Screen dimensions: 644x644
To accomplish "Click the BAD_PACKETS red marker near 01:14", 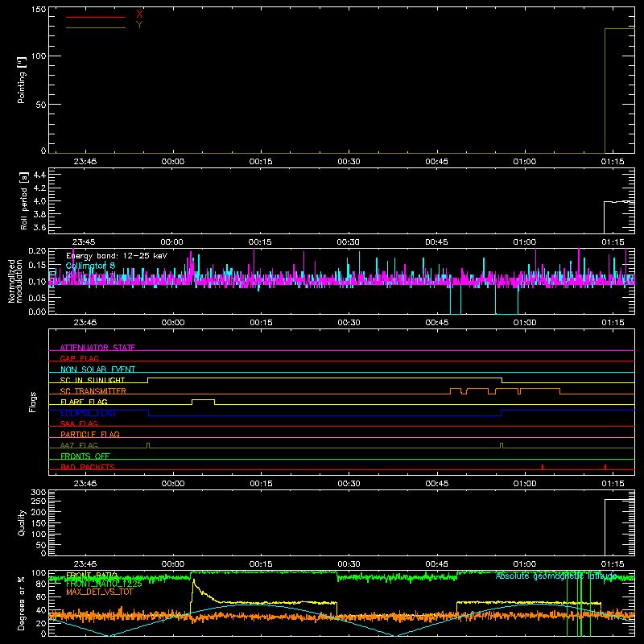I will (605, 467).
